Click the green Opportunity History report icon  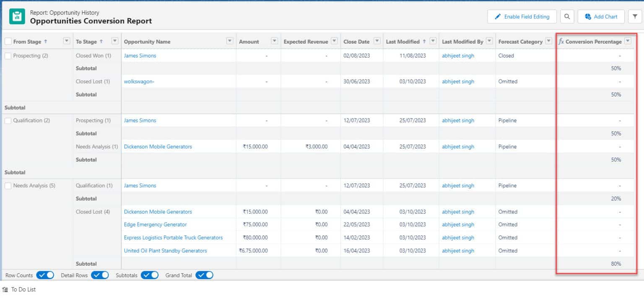pos(17,16)
